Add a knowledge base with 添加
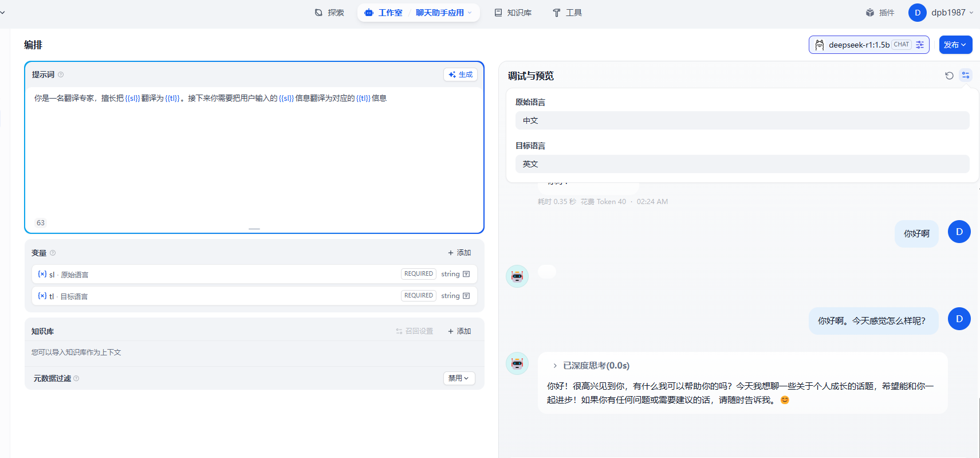Screen dimensions: 980x458 (459, 331)
